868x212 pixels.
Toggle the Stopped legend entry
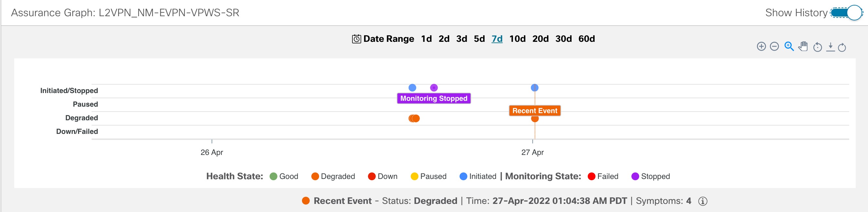651,177
